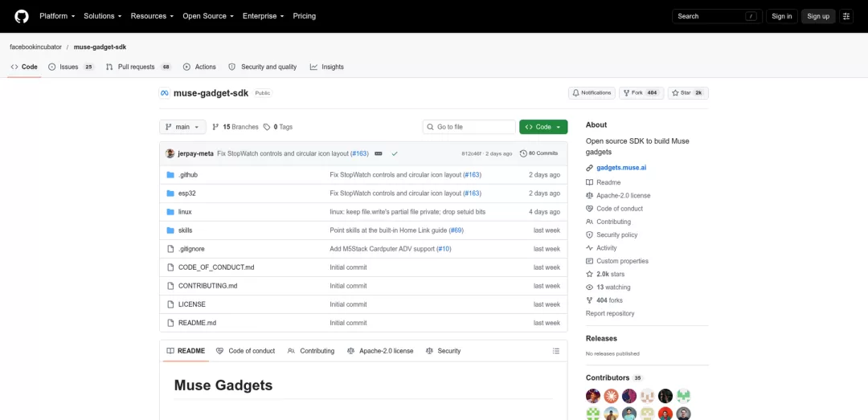868x420 pixels.
Task: Open the README outline list icon
Action: point(556,351)
